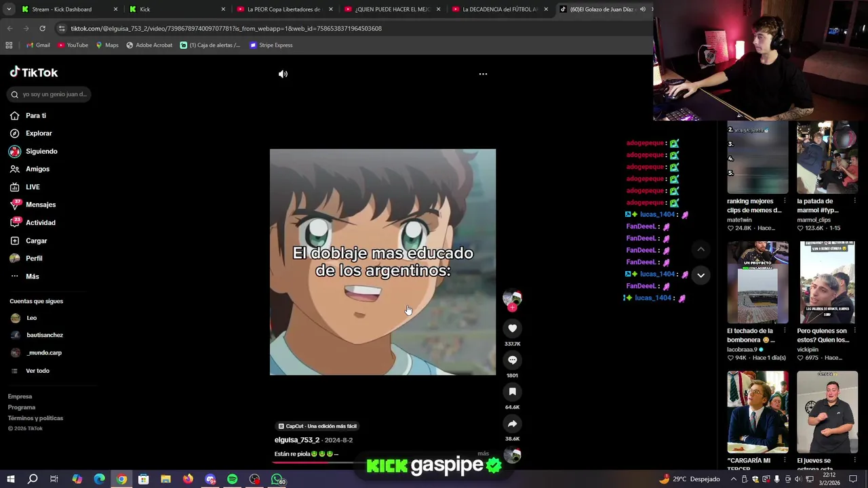
Task: Save video with the bookmark icon
Action: coord(512,392)
